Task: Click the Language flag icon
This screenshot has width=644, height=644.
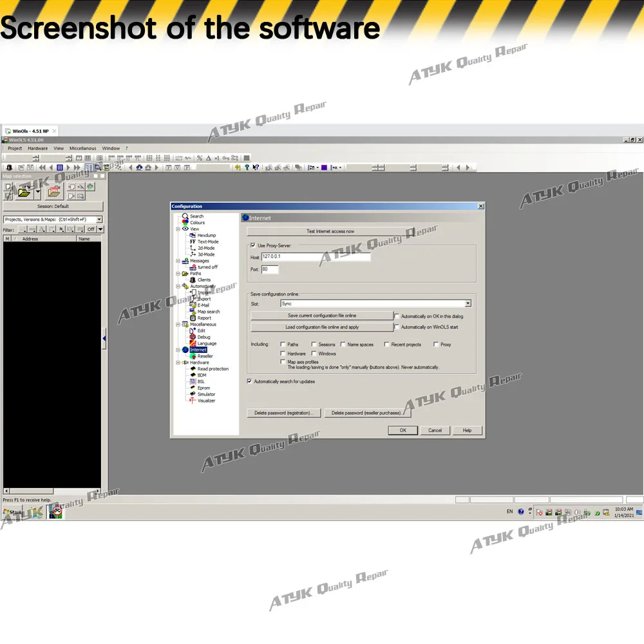Action: pyautogui.click(x=193, y=343)
